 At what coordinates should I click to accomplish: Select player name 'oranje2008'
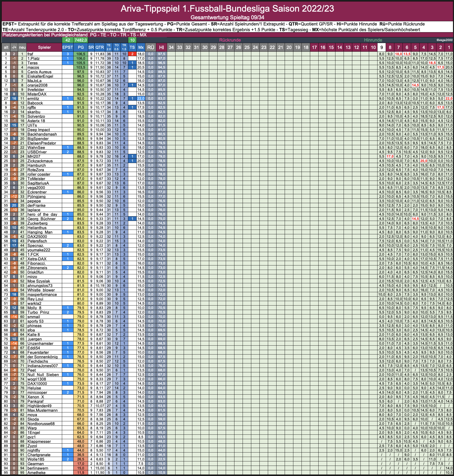click(37, 85)
